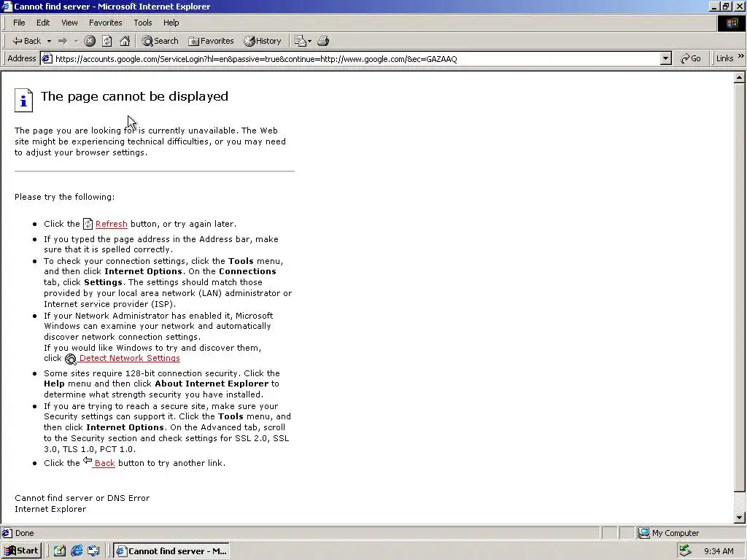Click the IE icon in title bar
This screenshot has height=560, width=747.
tap(7, 6)
